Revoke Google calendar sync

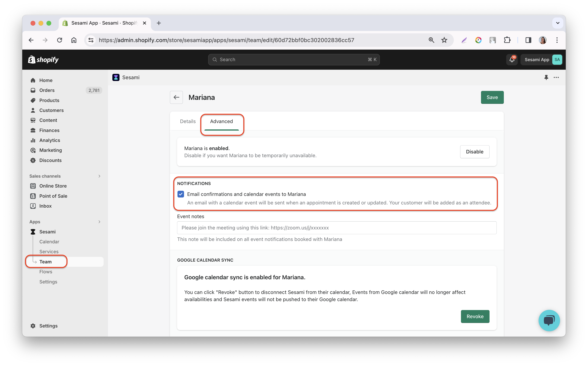pyautogui.click(x=475, y=316)
